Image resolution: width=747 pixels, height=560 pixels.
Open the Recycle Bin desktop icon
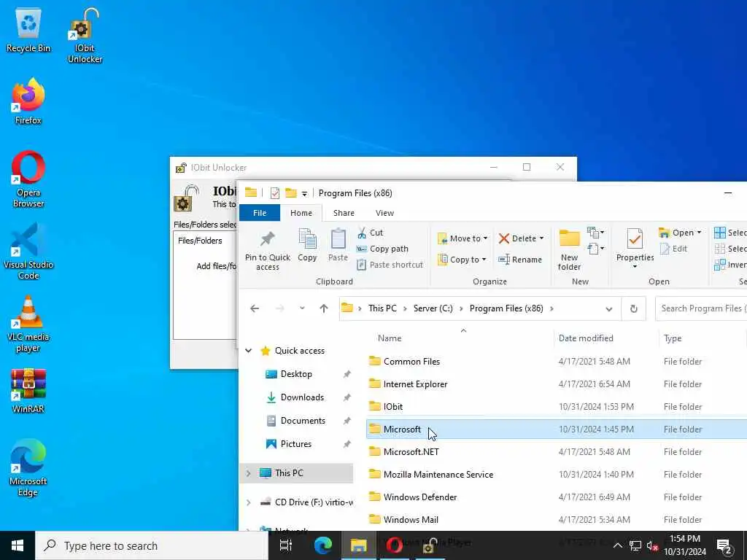pyautogui.click(x=28, y=31)
